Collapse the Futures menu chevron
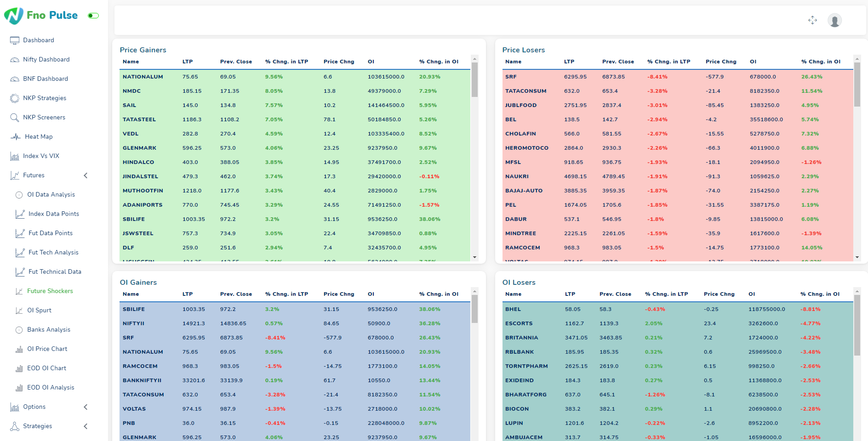Screen dimensions: 868x441 pos(86,175)
